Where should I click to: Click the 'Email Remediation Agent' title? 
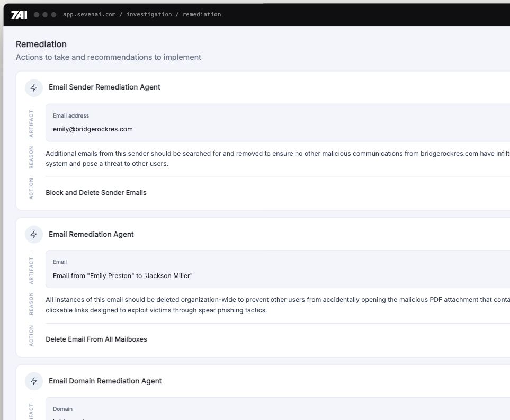91,234
